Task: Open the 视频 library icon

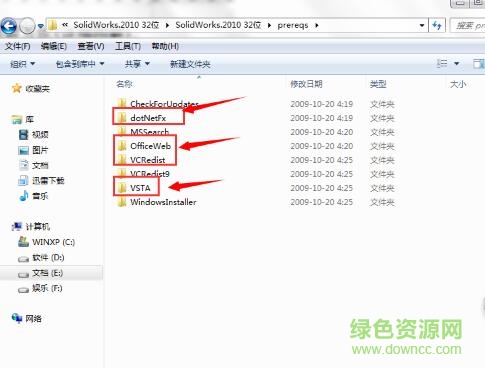Action: pyautogui.click(x=23, y=134)
